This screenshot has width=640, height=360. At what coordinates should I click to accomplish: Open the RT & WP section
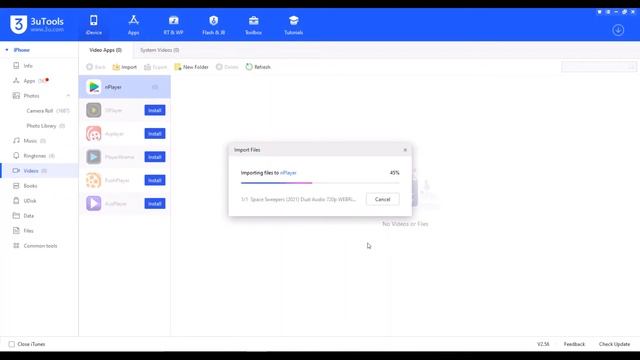click(x=173, y=24)
